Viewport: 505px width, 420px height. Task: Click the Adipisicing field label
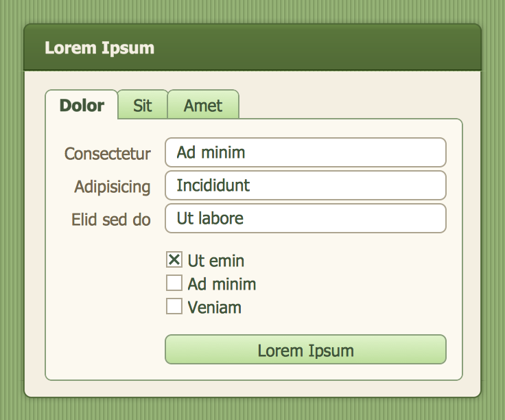click(113, 187)
